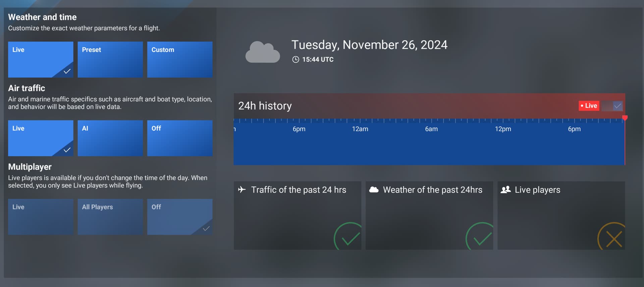Select the Preset weather option
The width and height of the screenshot is (644, 287).
(110, 60)
